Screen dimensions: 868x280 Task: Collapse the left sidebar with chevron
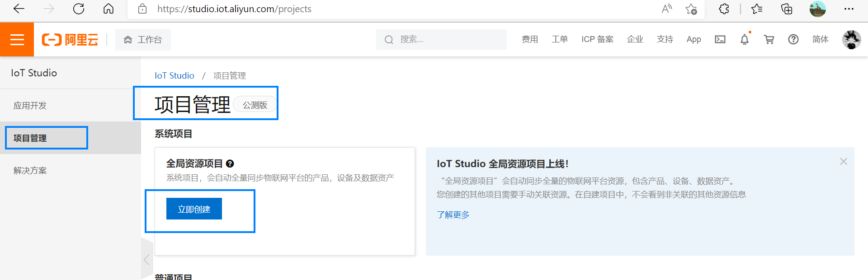pyautogui.click(x=146, y=260)
